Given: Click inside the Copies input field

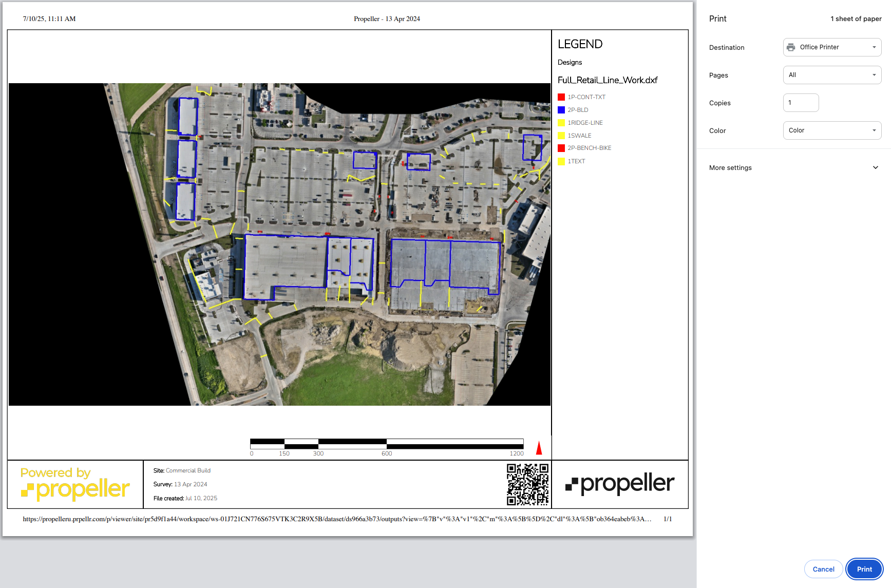Looking at the screenshot, I should pos(801,103).
